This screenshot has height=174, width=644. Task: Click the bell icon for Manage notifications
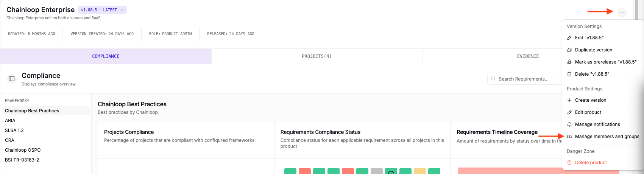pyautogui.click(x=569, y=124)
